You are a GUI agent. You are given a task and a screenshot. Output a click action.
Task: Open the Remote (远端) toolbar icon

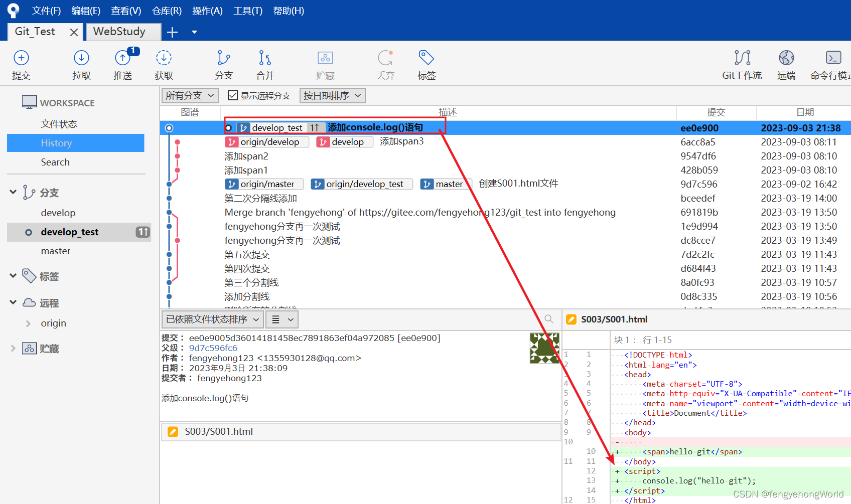[x=786, y=58]
